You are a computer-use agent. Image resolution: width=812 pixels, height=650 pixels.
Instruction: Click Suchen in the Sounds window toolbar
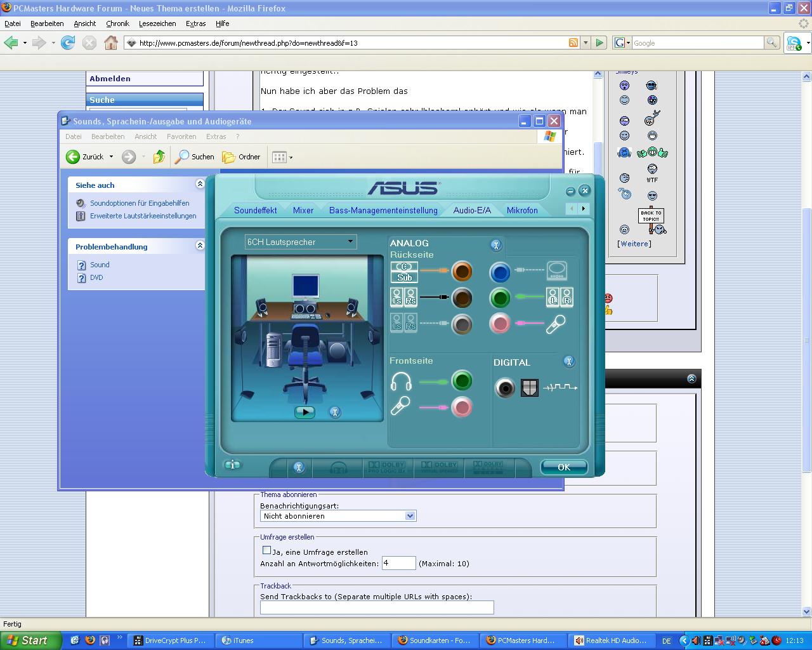(195, 157)
